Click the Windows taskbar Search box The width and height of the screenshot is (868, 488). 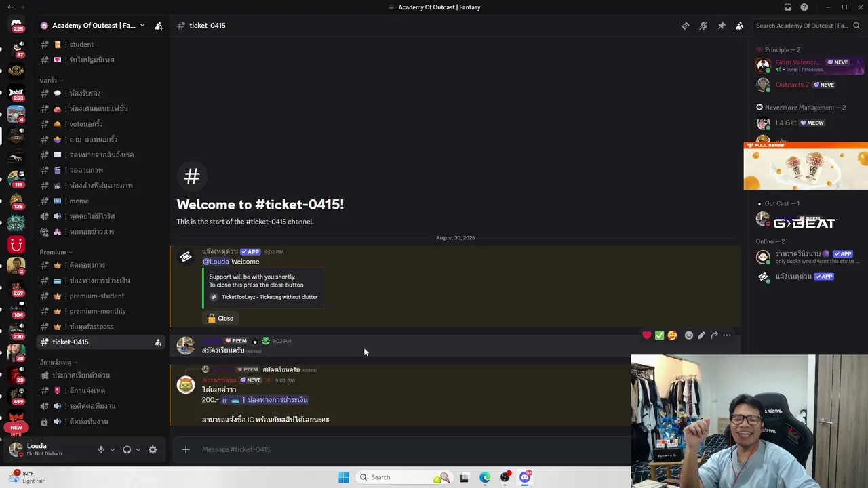coord(403,477)
